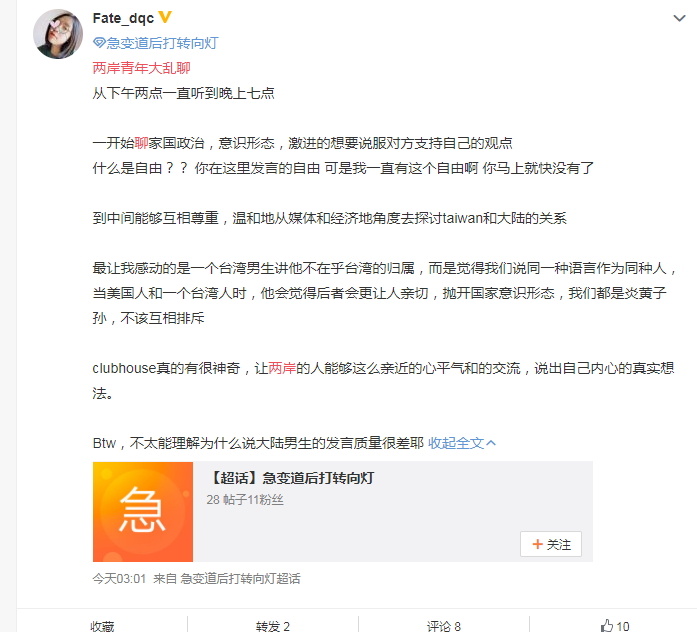697x632 pixels.
Task: Open the post options chevron menu
Action: coord(679,18)
